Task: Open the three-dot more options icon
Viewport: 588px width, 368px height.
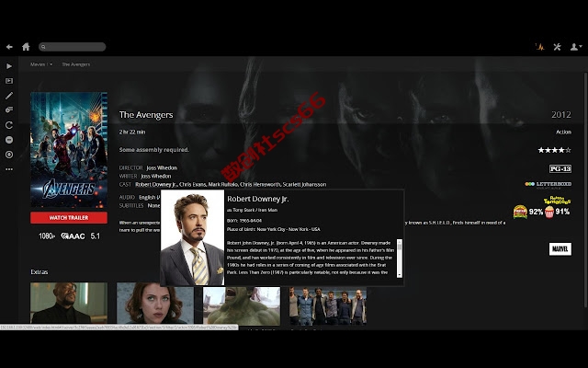Action: (9, 169)
